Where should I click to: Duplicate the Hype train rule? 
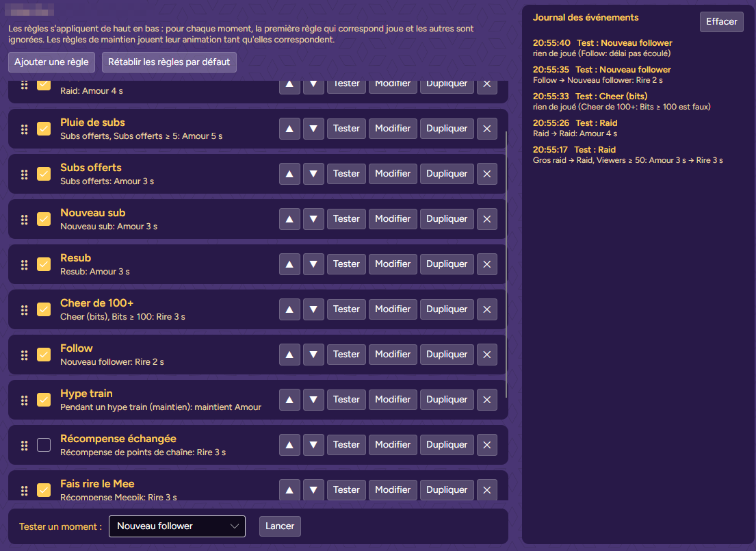click(447, 400)
